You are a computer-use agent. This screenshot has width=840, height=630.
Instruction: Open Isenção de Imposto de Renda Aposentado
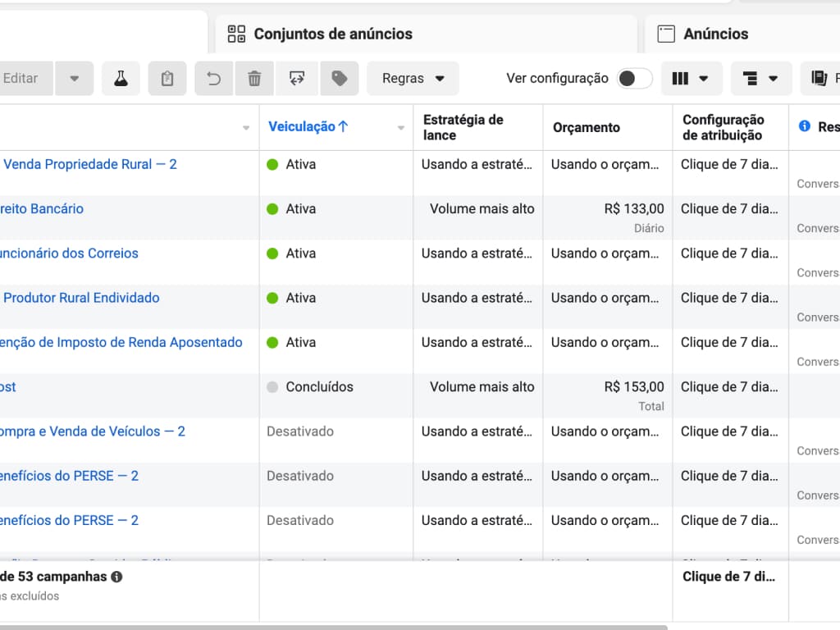(x=121, y=342)
